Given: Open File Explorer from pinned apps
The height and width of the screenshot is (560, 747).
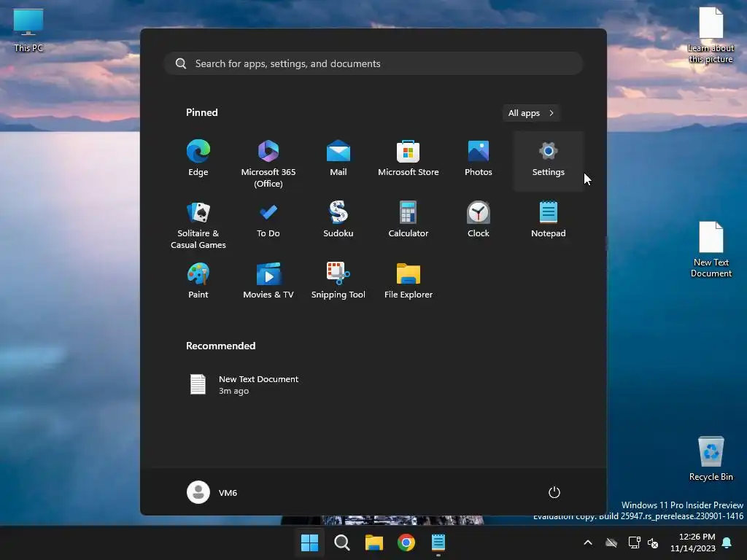Looking at the screenshot, I should 409,281.
